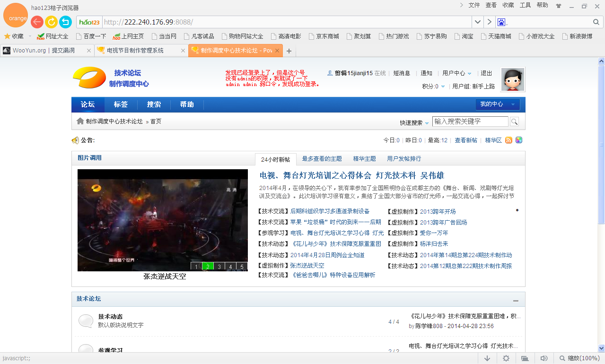The image size is (605, 364).
Task: Expand the 我的中心 dropdown menu
Action: click(498, 104)
